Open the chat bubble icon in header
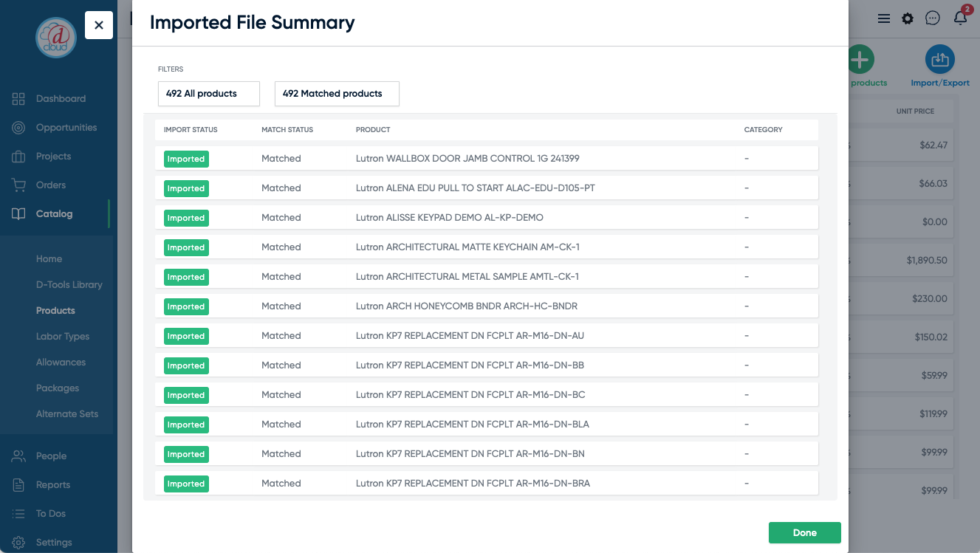The width and height of the screenshot is (980, 553). pos(933,18)
